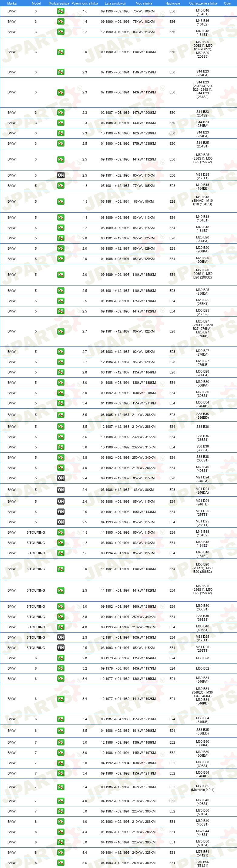Screen dimensions: 237x868
Task: Click the engine code M40 B16 (164E1)
Action: coord(202,12)
